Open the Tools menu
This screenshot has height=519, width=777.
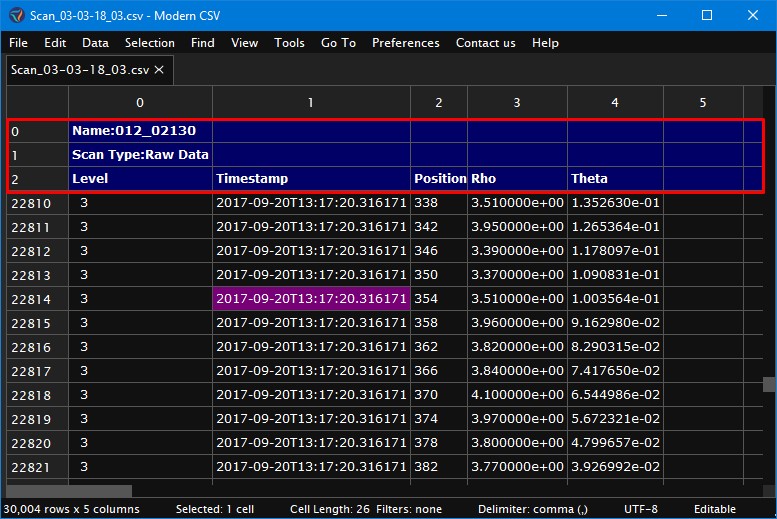pos(289,43)
